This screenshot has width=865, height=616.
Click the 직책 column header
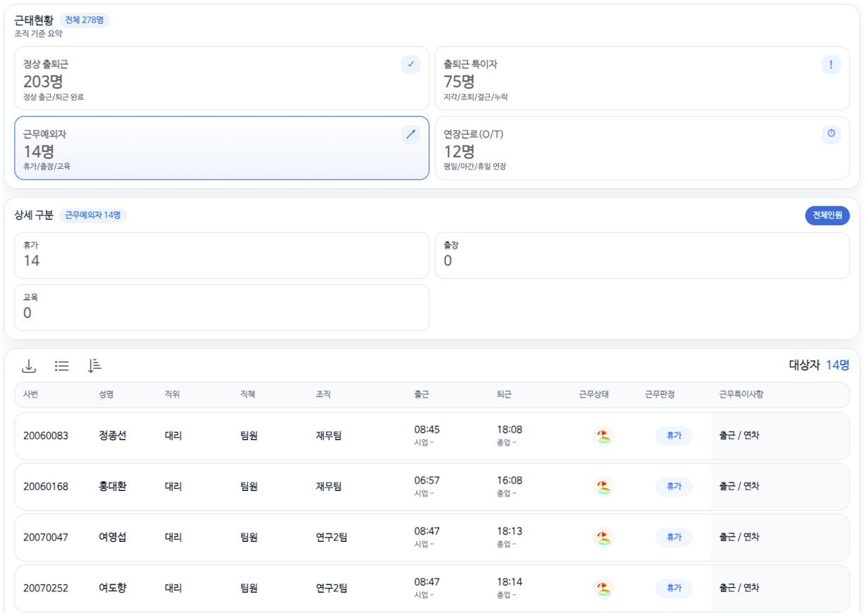[247, 395]
